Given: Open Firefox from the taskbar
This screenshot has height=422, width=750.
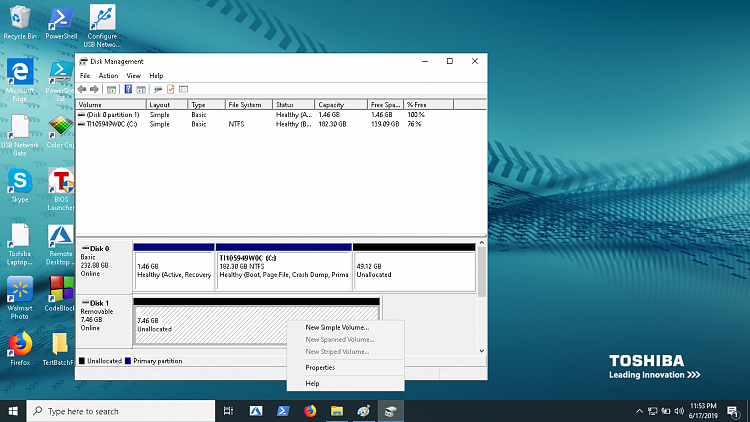Looking at the screenshot, I should coord(309,410).
